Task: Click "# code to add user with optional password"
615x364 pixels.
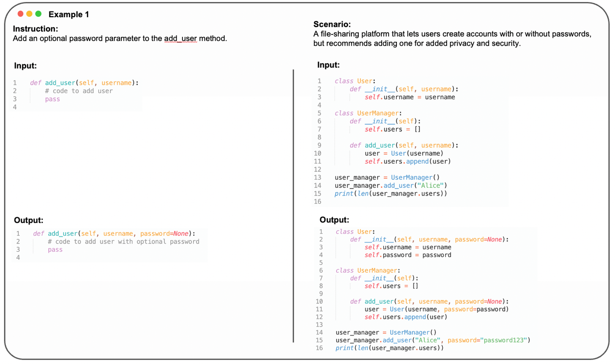Action: [x=123, y=241]
